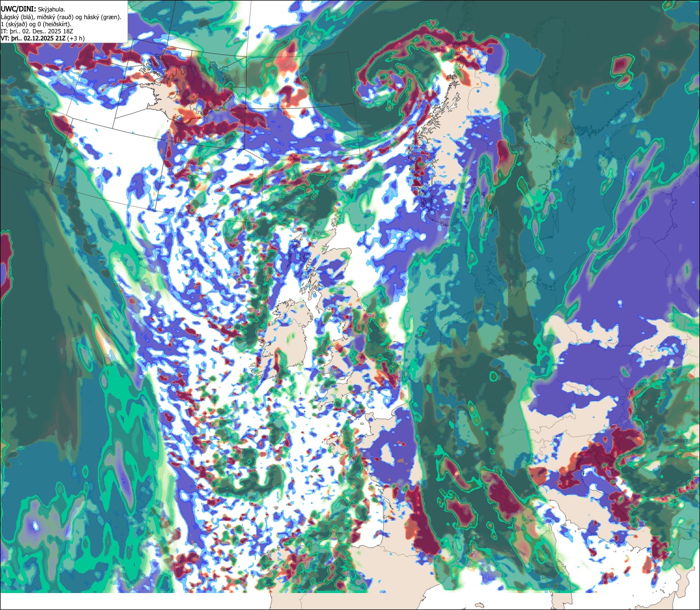Viewport: 700px width, 610px height.
Task: Select the "Lágský (blá), miðský (rauð)" legend line
Action: point(61,16)
